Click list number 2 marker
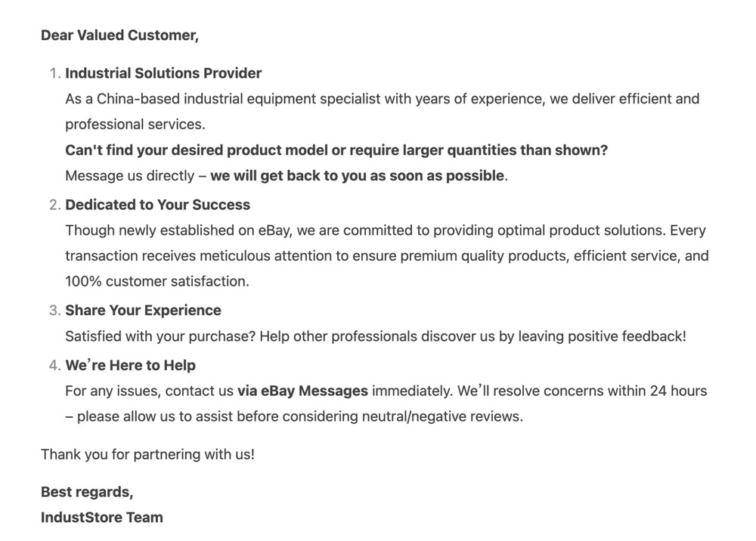This screenshot has width=756, height=541. (54, 205)
